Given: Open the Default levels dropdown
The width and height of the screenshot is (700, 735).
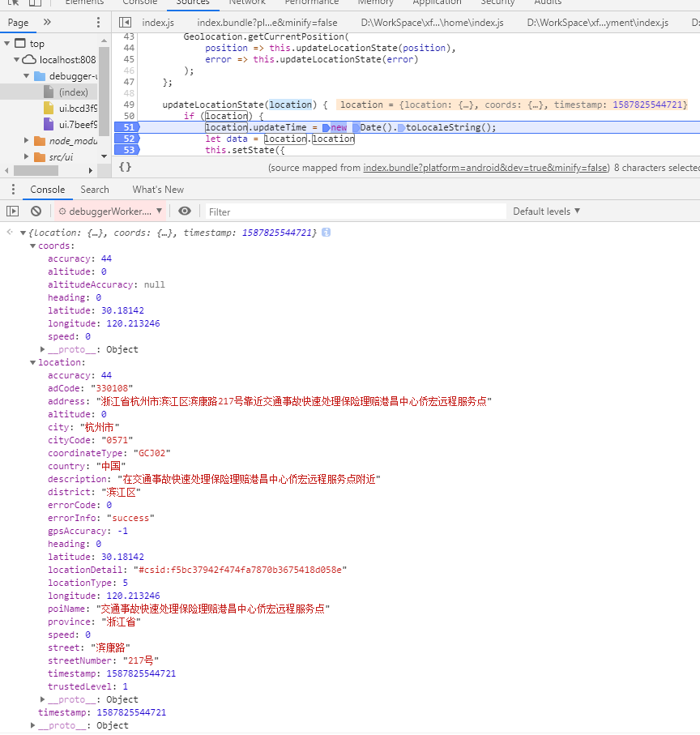Looking at the screenshot, I should pyautogui.click(x=546, y=212).
